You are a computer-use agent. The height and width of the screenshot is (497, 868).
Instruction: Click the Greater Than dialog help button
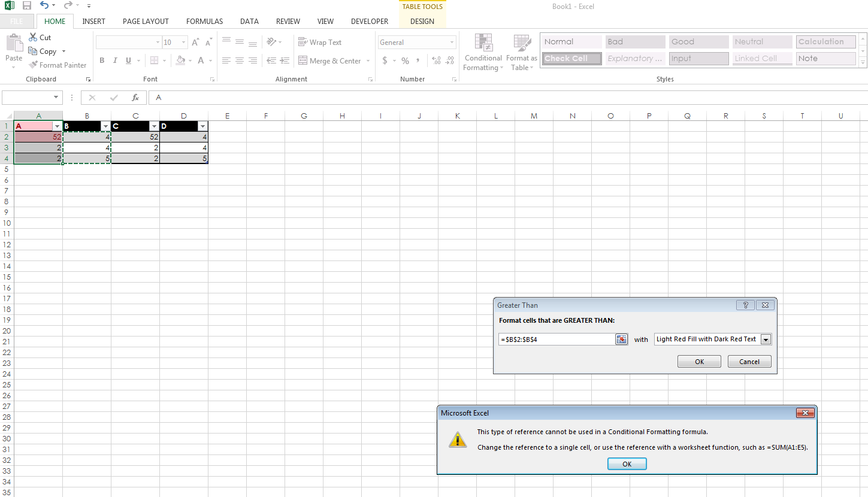(x=745, y=305)
